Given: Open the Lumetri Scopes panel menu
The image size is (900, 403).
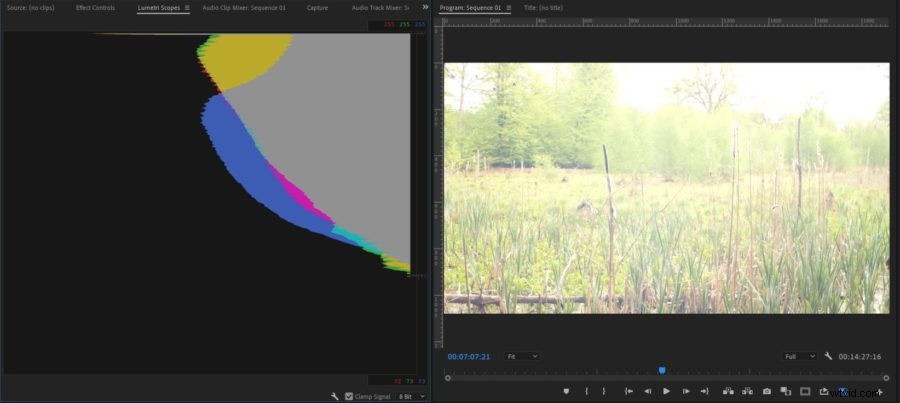Looking at the screenshot, I should pos(187,8).
